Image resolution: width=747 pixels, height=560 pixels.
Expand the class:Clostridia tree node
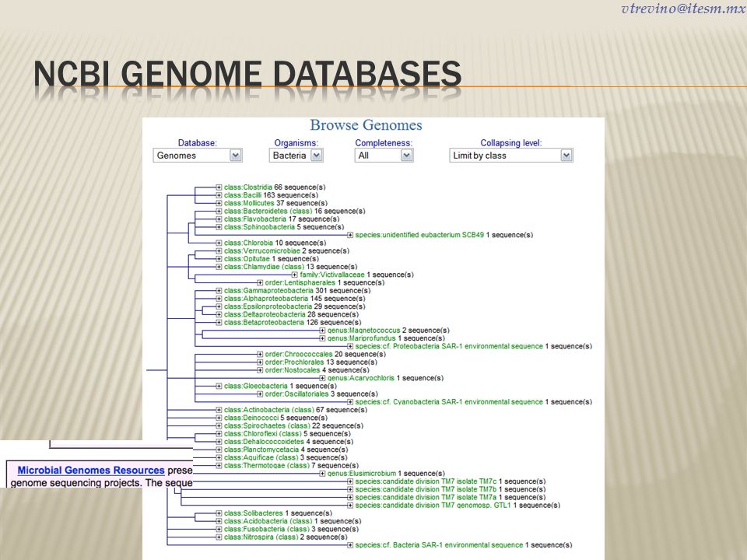219,187
